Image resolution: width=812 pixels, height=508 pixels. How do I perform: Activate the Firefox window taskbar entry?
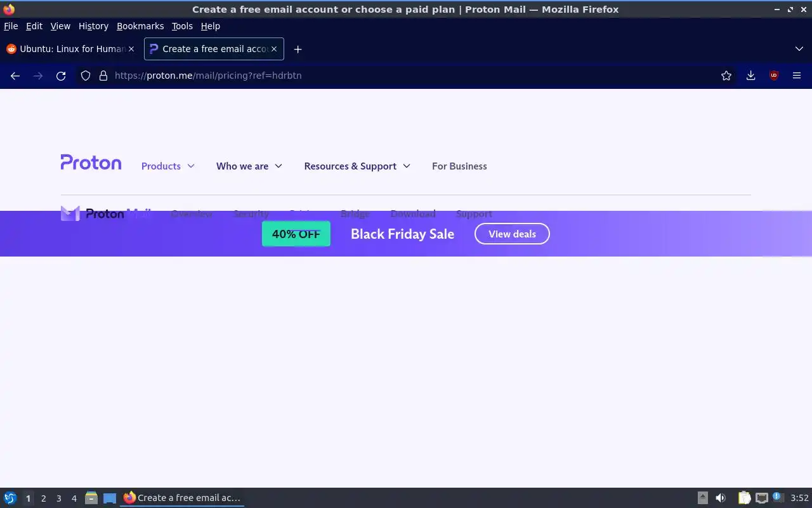(182, 498)
